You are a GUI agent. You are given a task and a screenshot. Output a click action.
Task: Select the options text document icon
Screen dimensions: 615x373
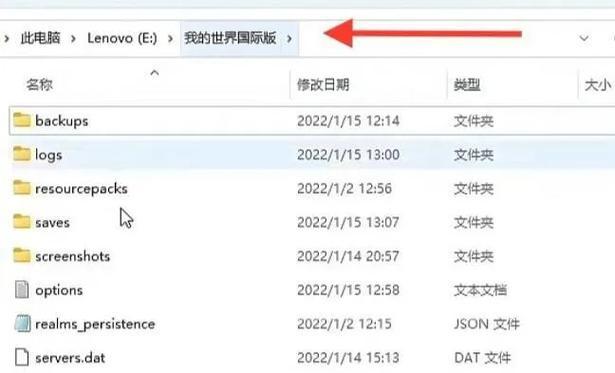pyautogui.click(x=22, y=290)
